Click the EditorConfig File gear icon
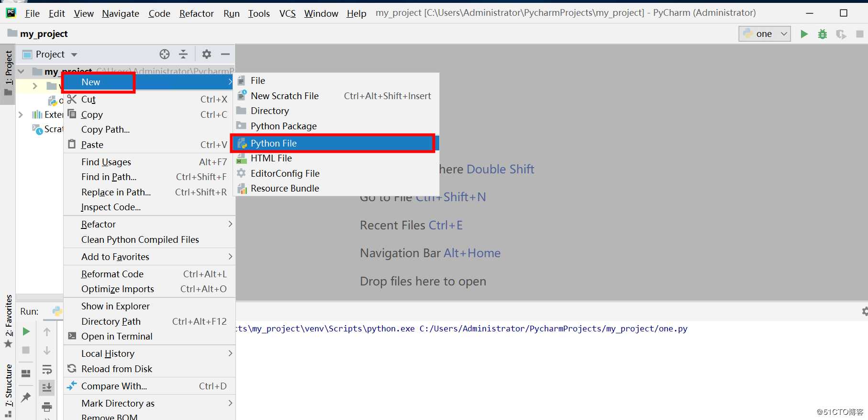Image resolution: width=868 pixels, height=420 pixels. point(242,173)
